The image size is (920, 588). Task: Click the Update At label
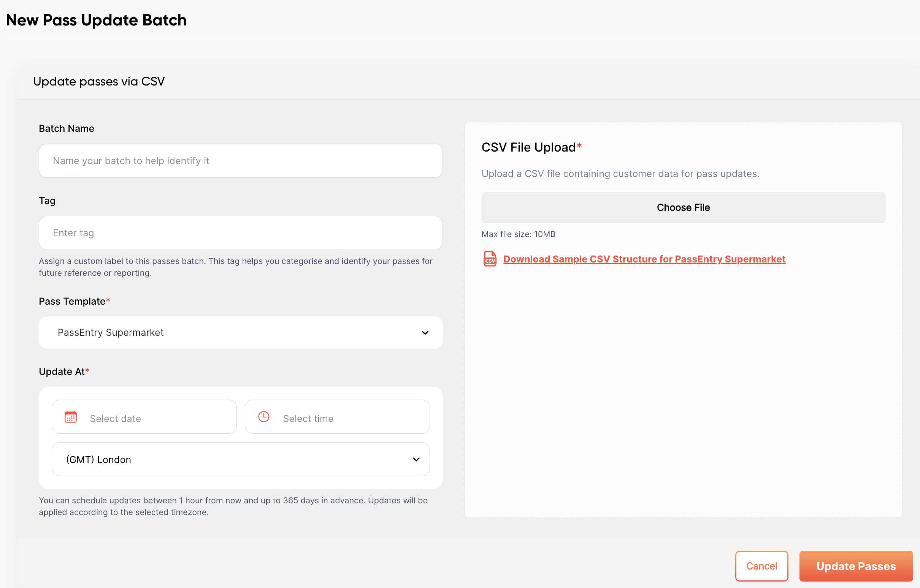click(62, 371)
